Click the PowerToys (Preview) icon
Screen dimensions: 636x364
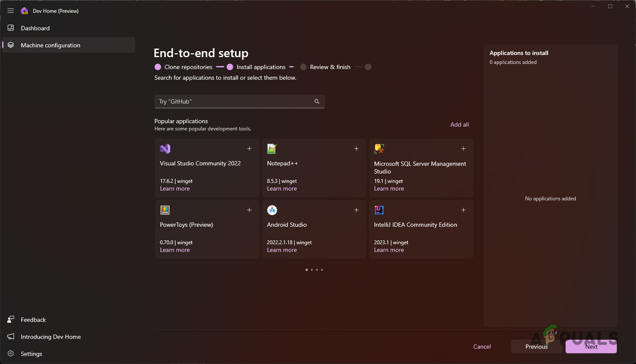[x=165, y=210]
